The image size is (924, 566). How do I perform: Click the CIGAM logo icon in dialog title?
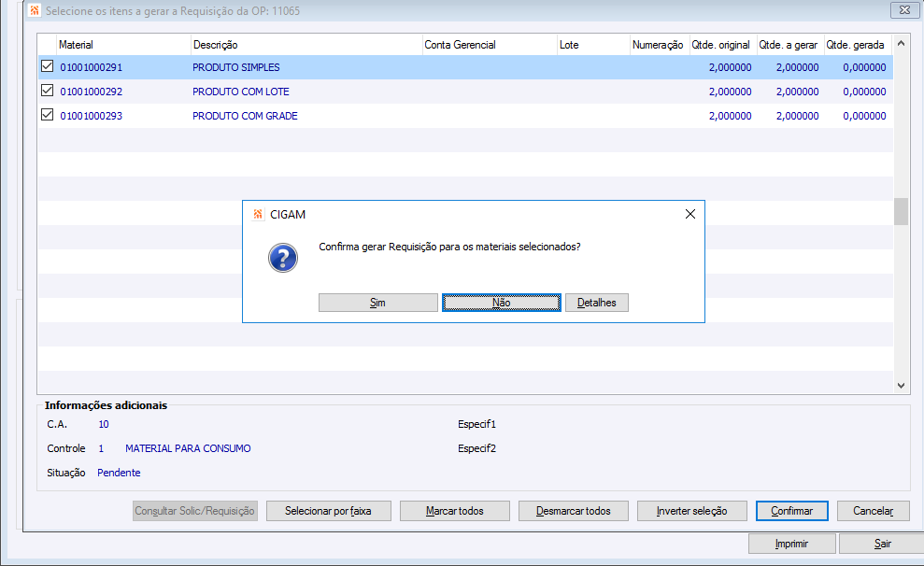[x=258, y=215]
